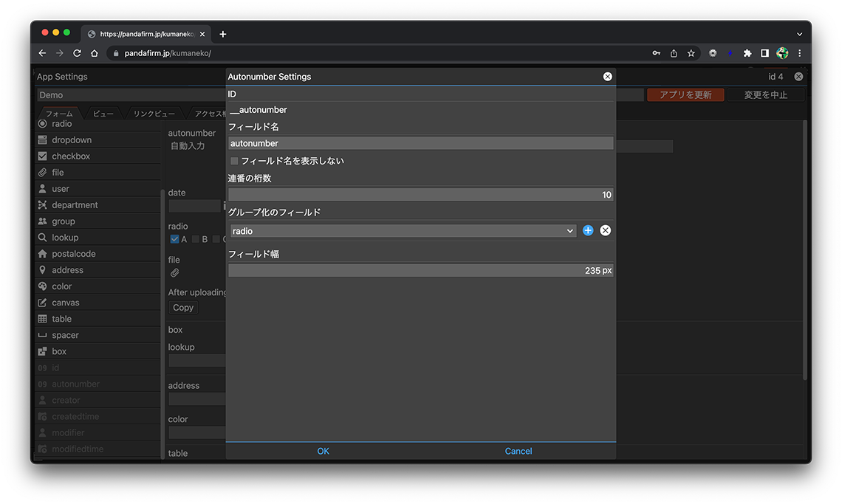
Task: Confirm settings with the OK button
Action: [323, 451]
